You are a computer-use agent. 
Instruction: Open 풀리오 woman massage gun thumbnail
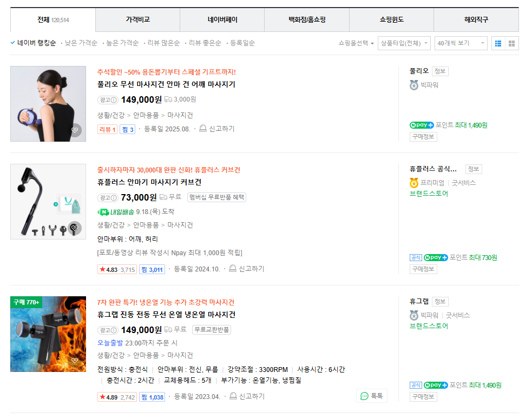48,104
